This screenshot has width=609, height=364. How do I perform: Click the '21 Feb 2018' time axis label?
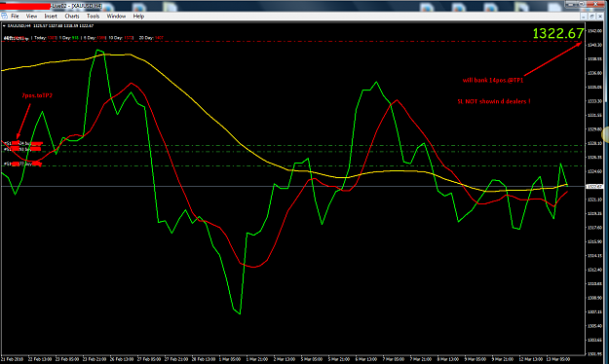13,359
